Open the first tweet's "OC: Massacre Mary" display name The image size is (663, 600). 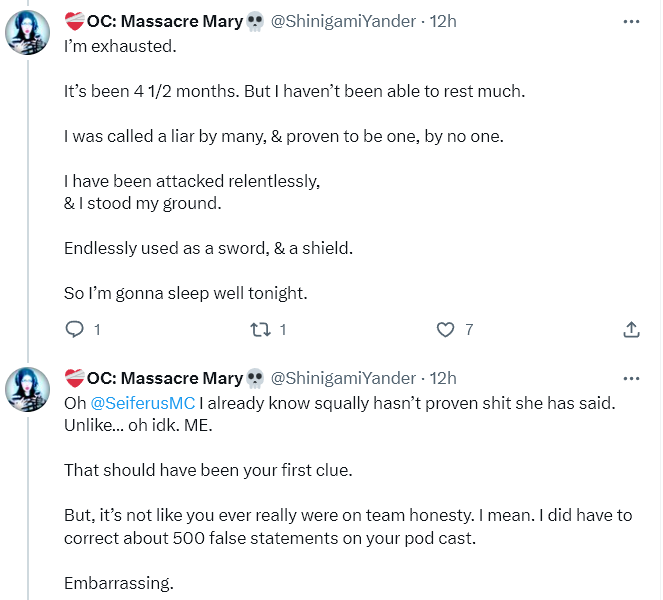[164, 22]
